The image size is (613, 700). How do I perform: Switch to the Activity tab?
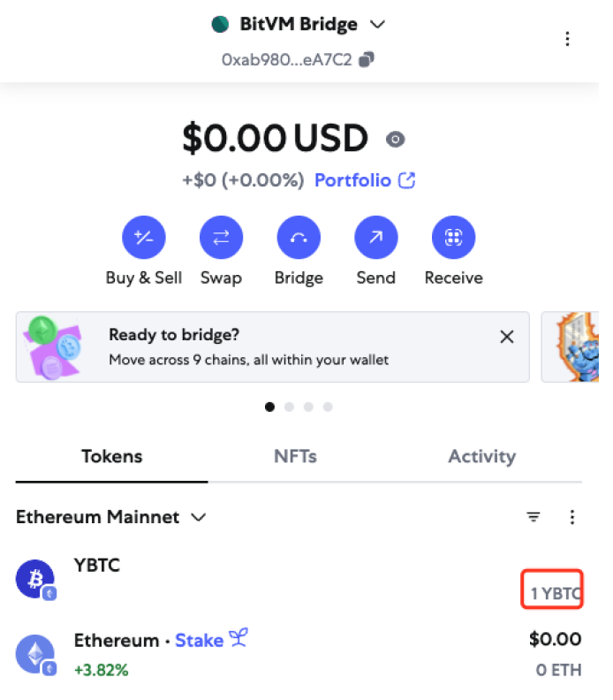[482, 456]
